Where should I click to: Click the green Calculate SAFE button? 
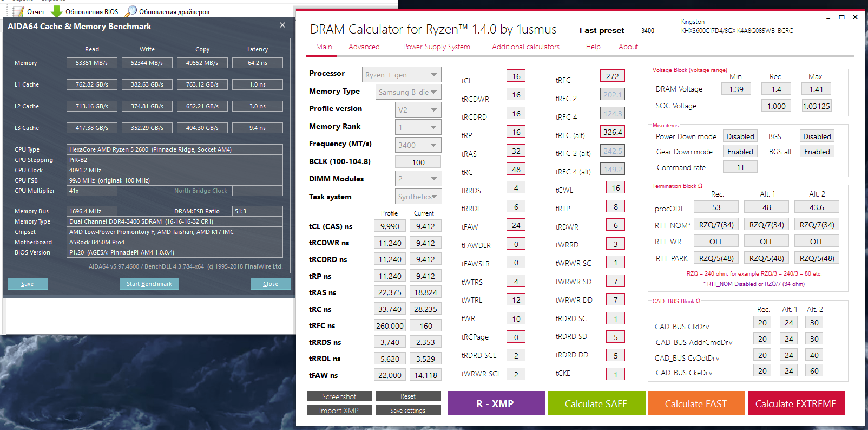point(596,403)
